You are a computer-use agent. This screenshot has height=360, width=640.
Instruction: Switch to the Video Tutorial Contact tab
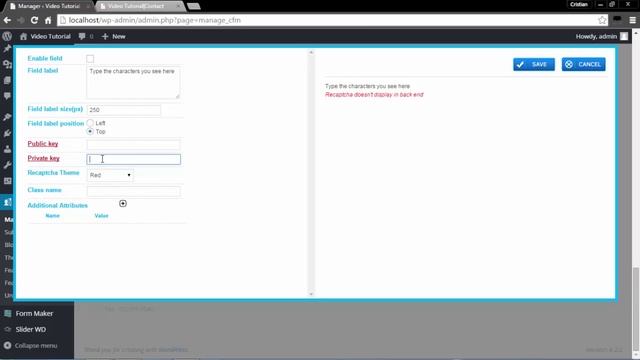tap(140, 6)
